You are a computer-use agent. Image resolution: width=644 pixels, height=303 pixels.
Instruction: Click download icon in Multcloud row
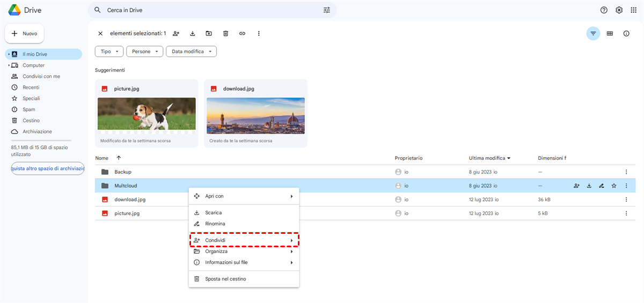click(589, 186)
